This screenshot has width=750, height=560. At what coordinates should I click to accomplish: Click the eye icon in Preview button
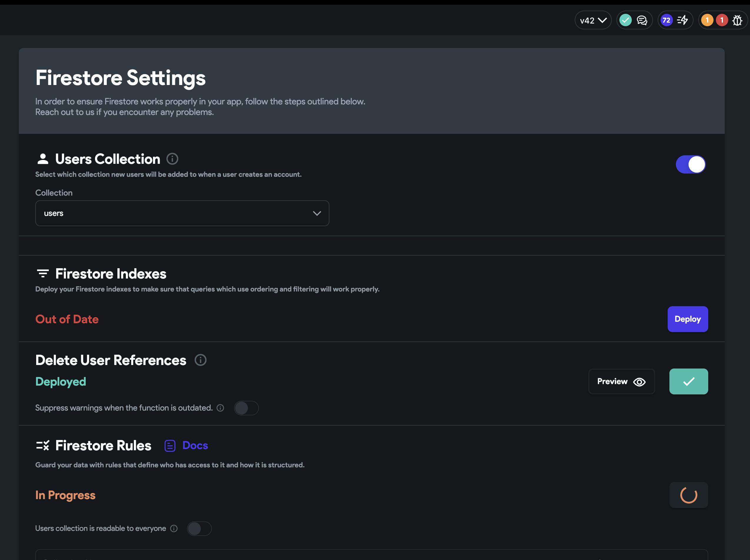pyautogui.click(x=639, y=382)
